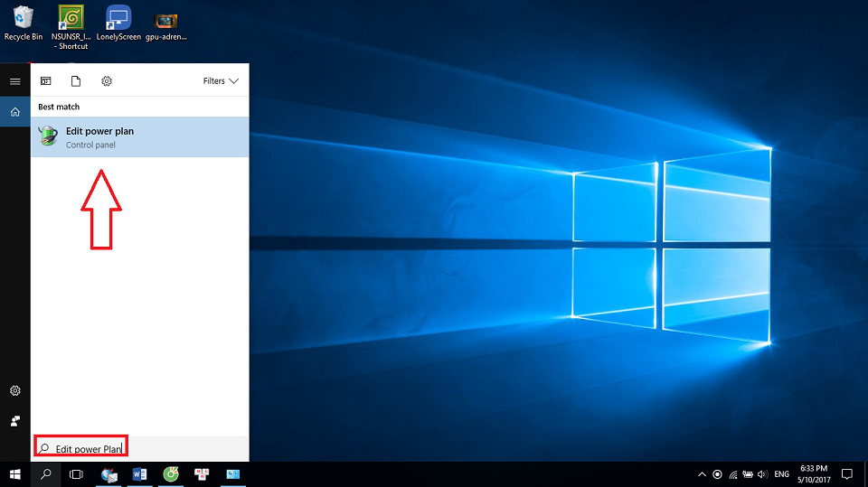Click the Windows Start button
This screenshot has height=487, width=868.
tap(14, 474)
